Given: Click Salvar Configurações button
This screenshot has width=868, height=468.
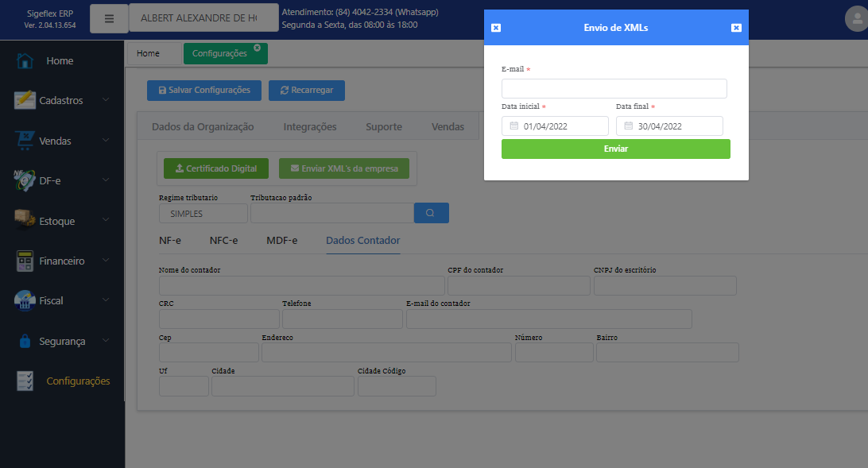Looking at the screenshot, I should pos(203,91).
